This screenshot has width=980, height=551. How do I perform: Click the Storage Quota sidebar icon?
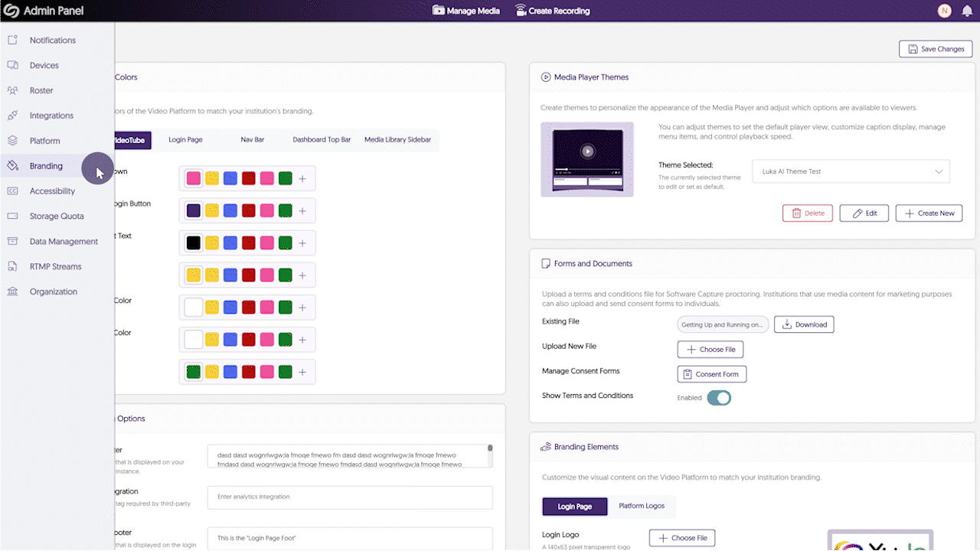tap(12, 216)
